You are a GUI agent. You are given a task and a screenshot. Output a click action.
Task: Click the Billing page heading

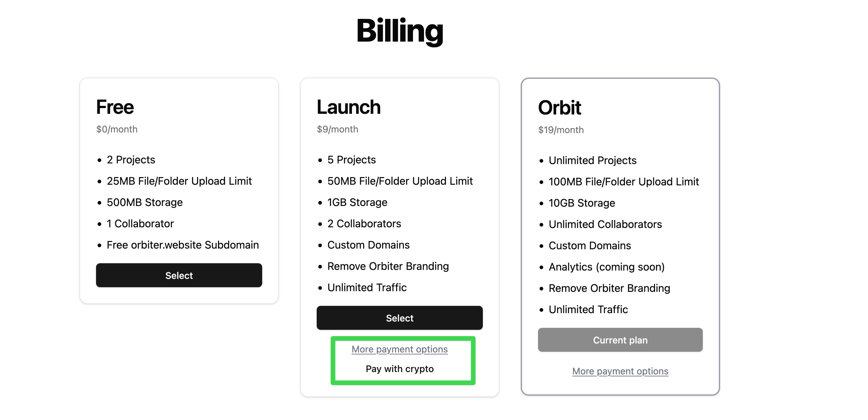pyautogui.click(x=400, y=31)
